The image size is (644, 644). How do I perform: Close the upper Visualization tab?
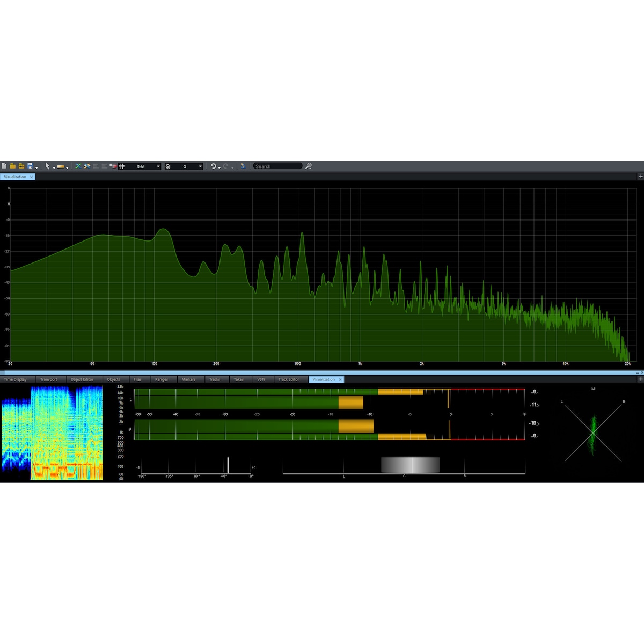31,177
